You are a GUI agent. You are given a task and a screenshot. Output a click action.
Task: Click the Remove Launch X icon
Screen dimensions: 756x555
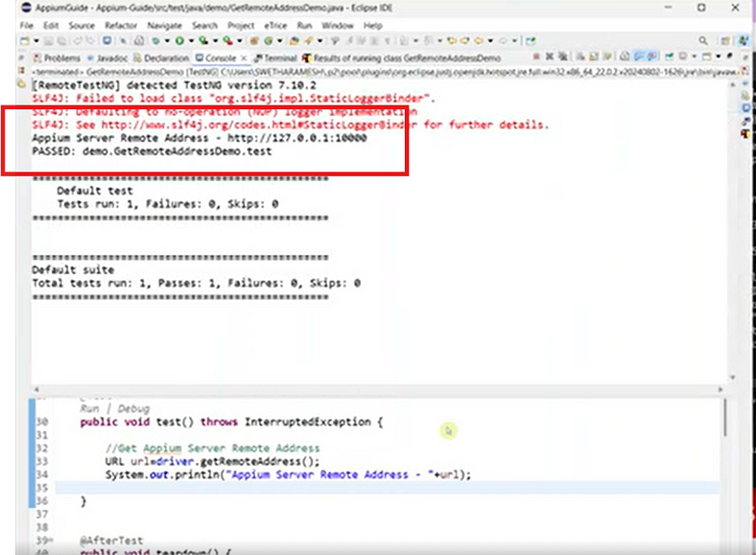click(x=549, y=57)
